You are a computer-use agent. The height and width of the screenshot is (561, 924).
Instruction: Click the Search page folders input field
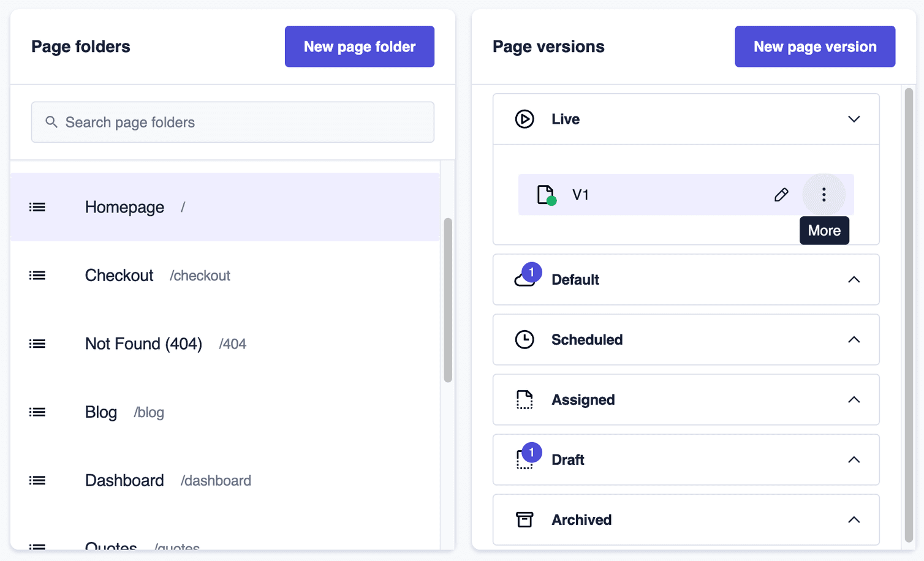click(233, 122)
